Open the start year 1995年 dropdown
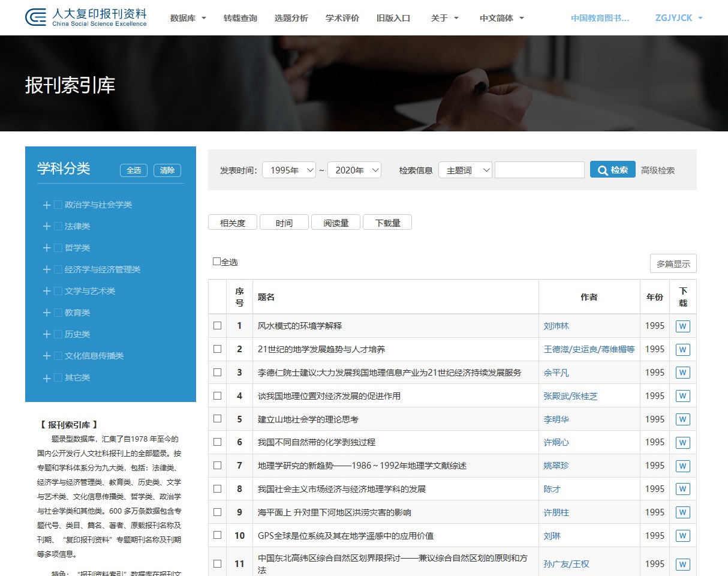Screen dimensions: 728x576 pyautogui.click(x=289, y=170)
